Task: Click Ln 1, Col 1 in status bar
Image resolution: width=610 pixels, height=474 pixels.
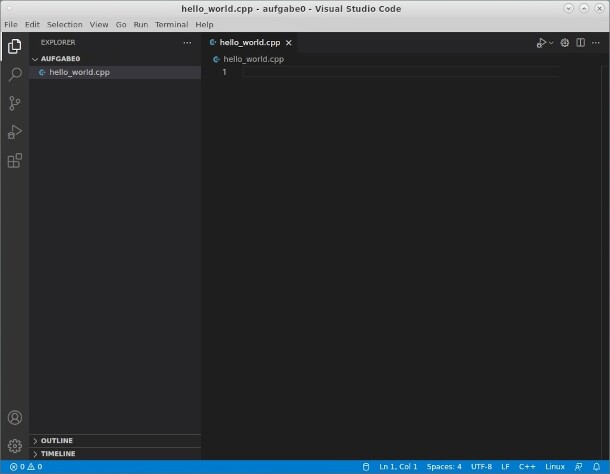Action: pyautogui.click(x=398, y=467)
